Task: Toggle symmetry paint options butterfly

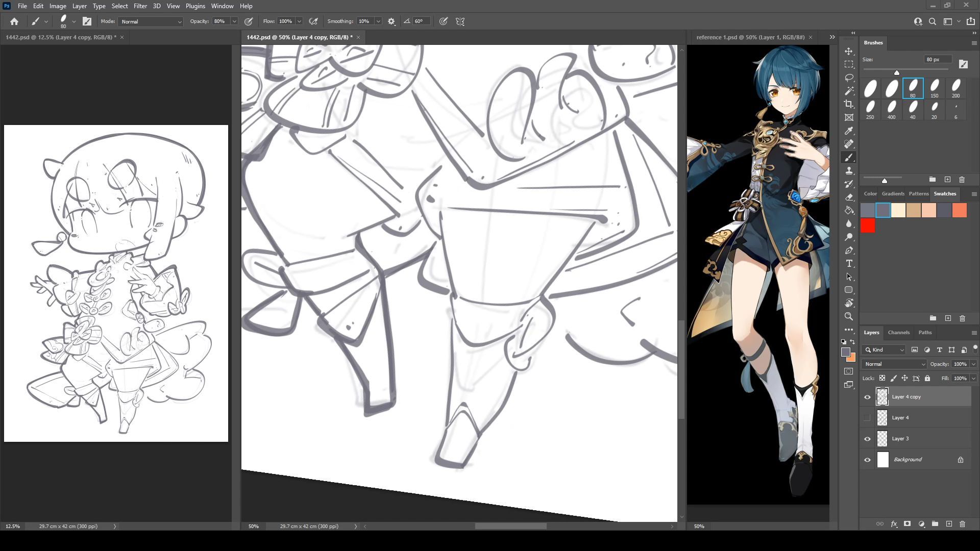Action: pyautogui.click(x=460, y=21)
